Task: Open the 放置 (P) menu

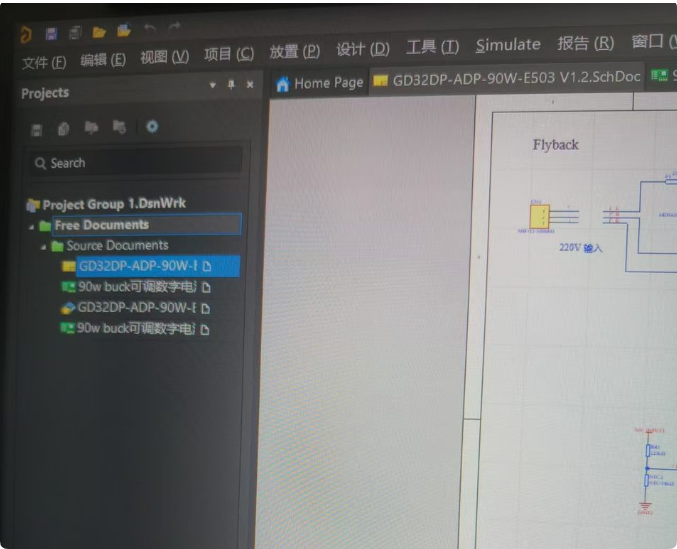Action: point(295,52)
